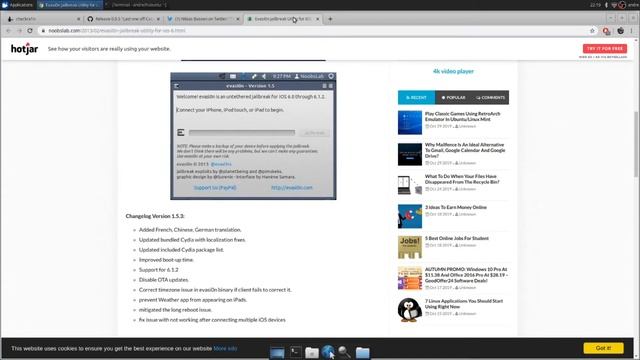Viewport: 640px width, 360px height.
Task: Open a new browser tab
Action: (330, 19)
